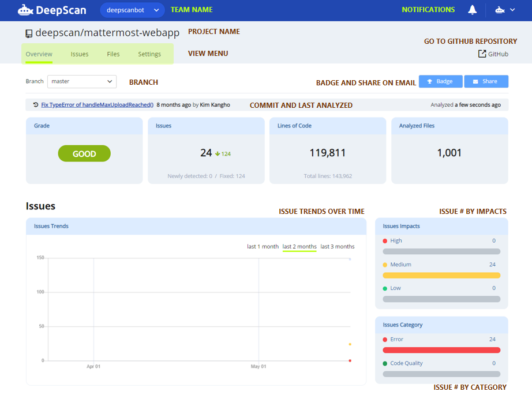Image resolution: width=532 pixels, height=399 pixels.
Task: Click the '8 months ago' commit time
Action: [174, 105]
